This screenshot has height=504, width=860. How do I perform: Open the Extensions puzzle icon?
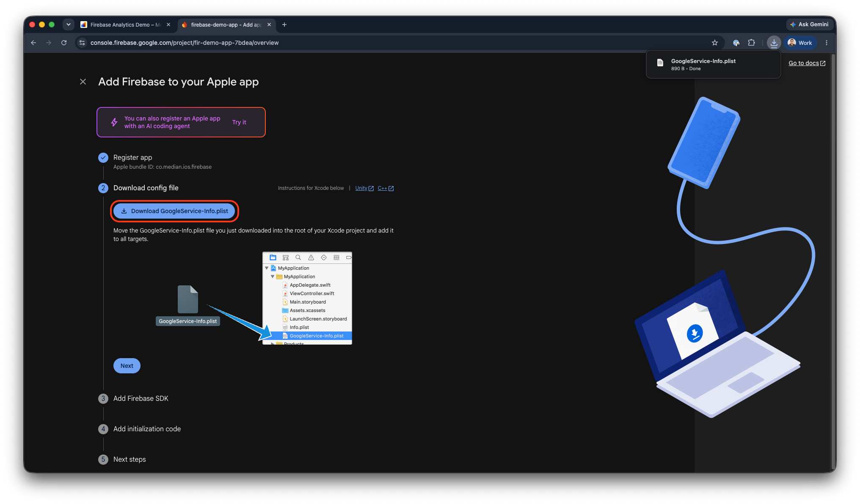tap(752, 43)
